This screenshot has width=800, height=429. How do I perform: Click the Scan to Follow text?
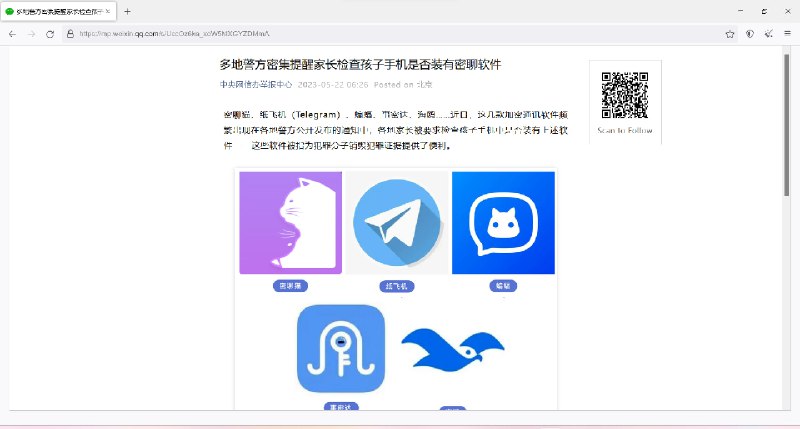click(x=625, y=131)
